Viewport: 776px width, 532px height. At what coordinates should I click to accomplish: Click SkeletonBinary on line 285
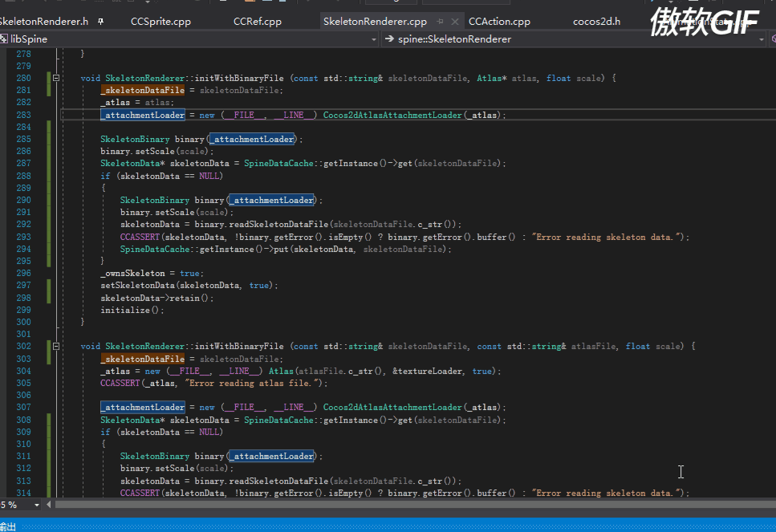(x=135, y=139)
